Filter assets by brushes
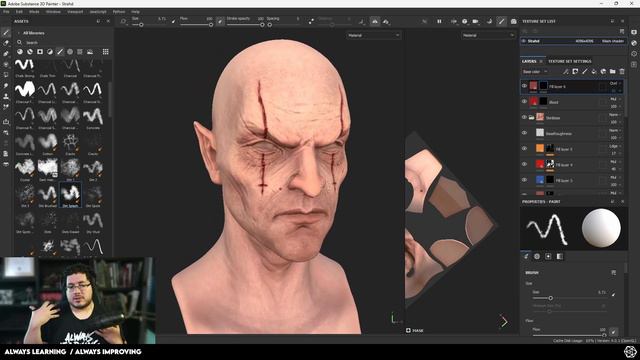640x360 pixels. coord(60,52)
